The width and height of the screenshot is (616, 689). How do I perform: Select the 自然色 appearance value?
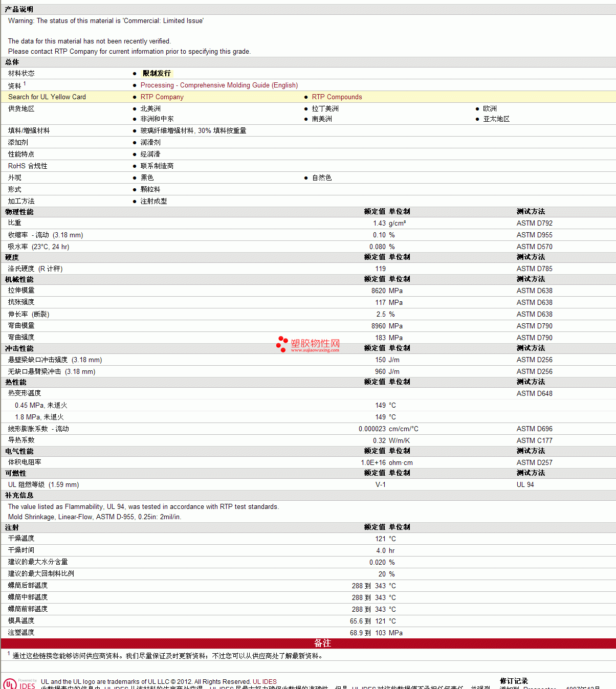tap(322, 178)
